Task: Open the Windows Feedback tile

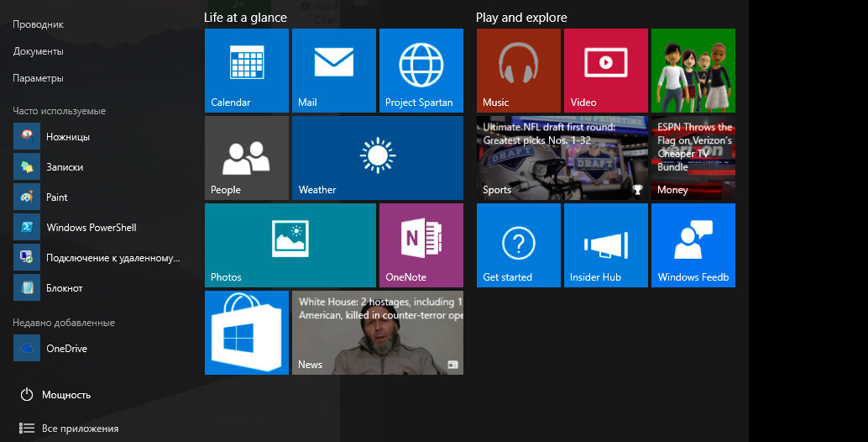Action: pos(693,245)
